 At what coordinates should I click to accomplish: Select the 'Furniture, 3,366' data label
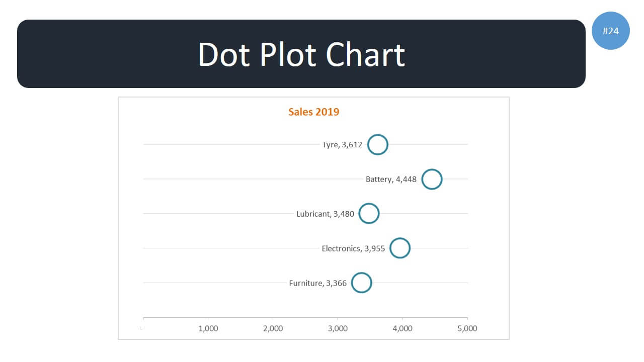click(317, 283)
